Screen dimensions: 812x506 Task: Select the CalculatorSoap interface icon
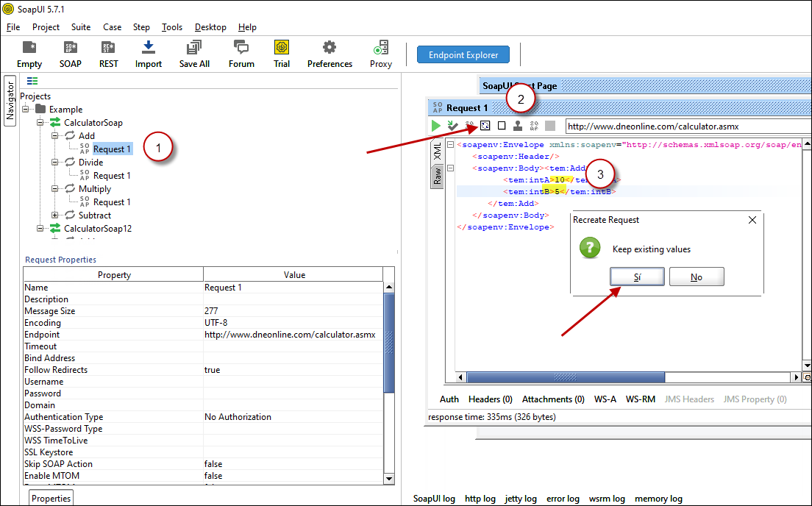click(x=55, y=122)
